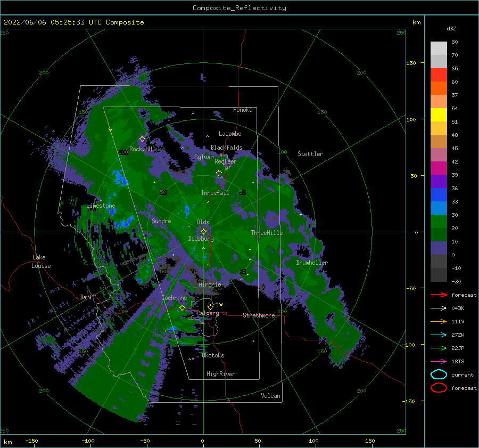Select the cyan 27ZW arrow icon

pos(439,335)
